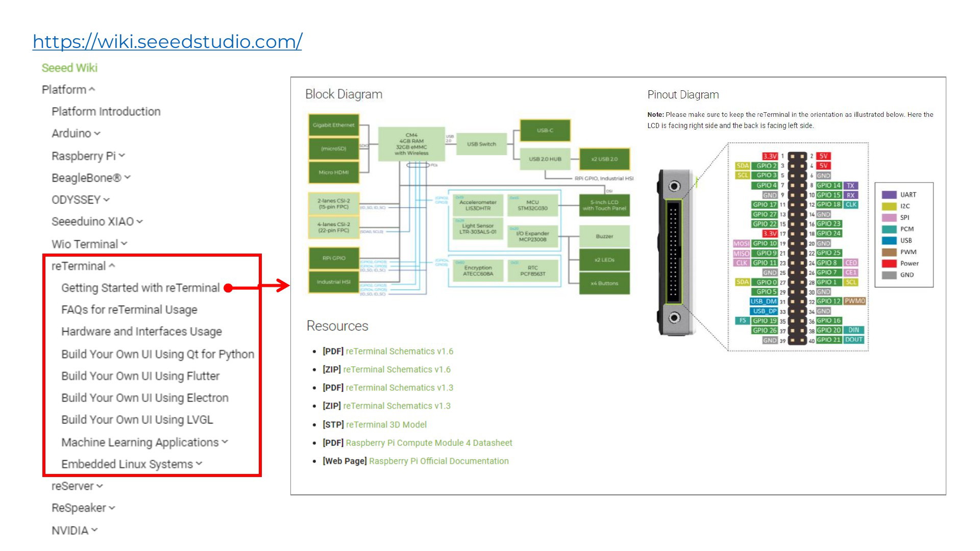Viewport: 980px width, 551px height.
Task: Click the Accelerometer LIS3DHTR block
Action: point(478,205)
